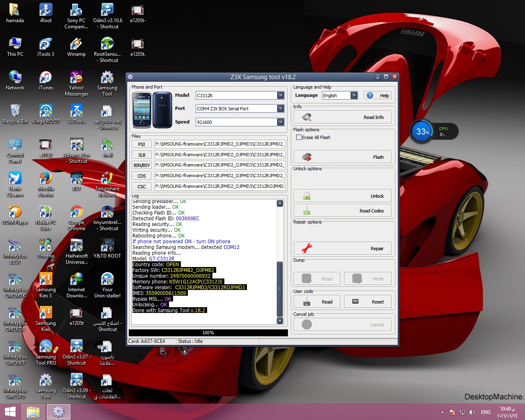Expand the Model C3312R dropdown
This screenshot has height=420, width=525.
[281, 95]
